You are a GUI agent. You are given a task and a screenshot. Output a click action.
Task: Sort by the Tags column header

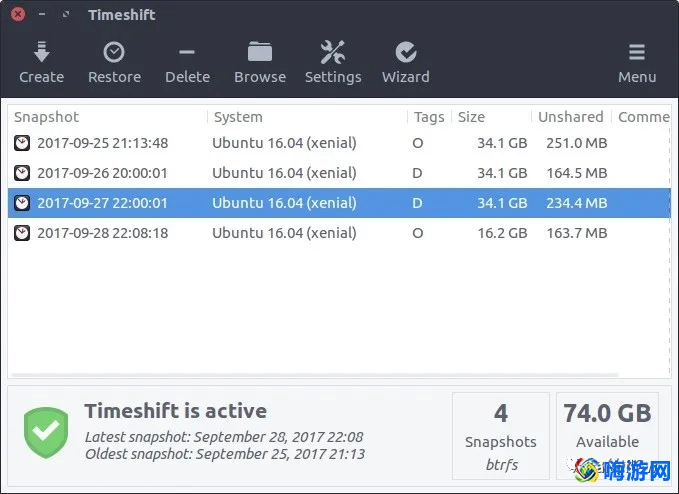pyautogui.click(x=429, y=117)
